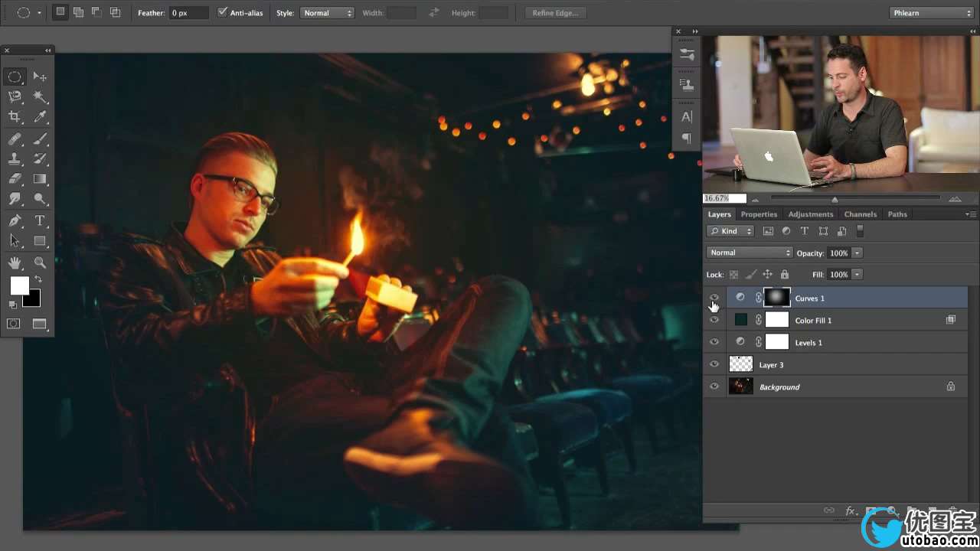The height and width of the screenshot is (551, 980).
Task: Toggle lock transparent pixels
Action: coord(734,274)
